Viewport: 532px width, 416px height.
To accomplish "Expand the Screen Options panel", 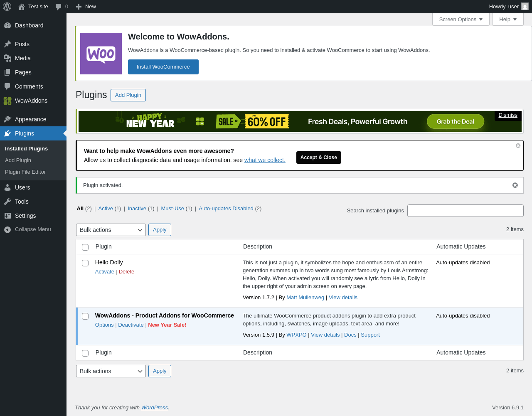I will (461, 20).
